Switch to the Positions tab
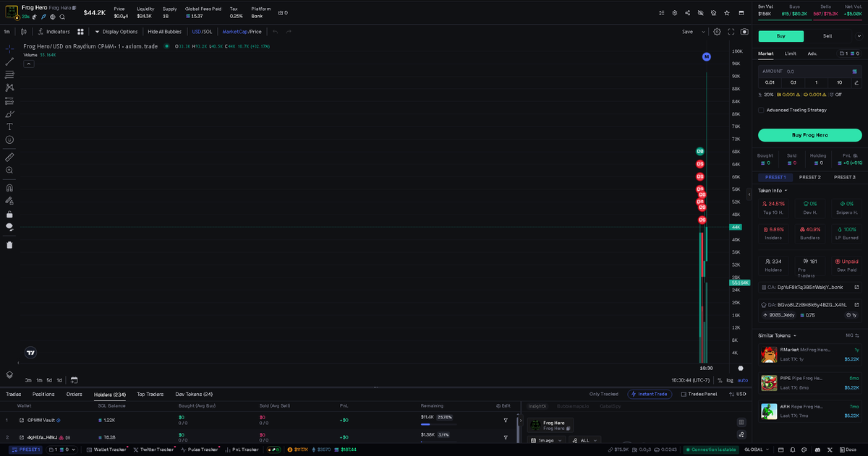This screenshot has height=456, width=868. 43,394
